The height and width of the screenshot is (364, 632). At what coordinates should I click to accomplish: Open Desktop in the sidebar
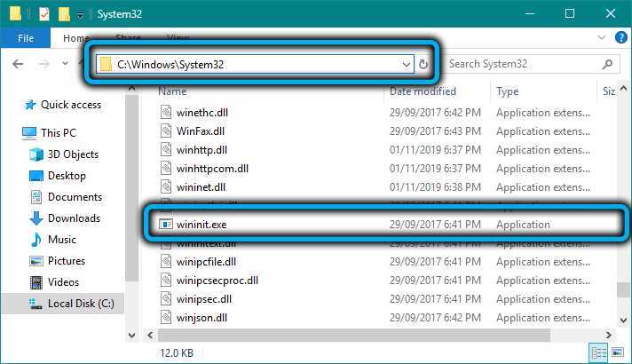[67, 176]
